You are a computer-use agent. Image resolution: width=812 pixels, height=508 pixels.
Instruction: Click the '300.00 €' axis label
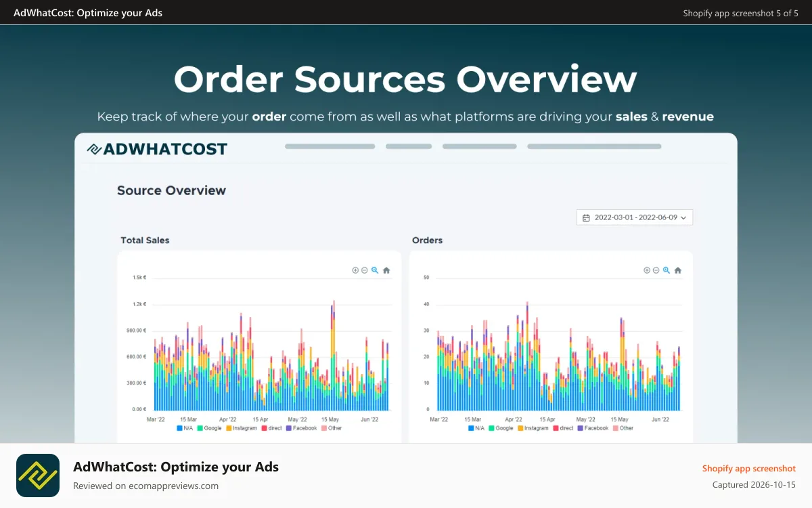point(136,383)
